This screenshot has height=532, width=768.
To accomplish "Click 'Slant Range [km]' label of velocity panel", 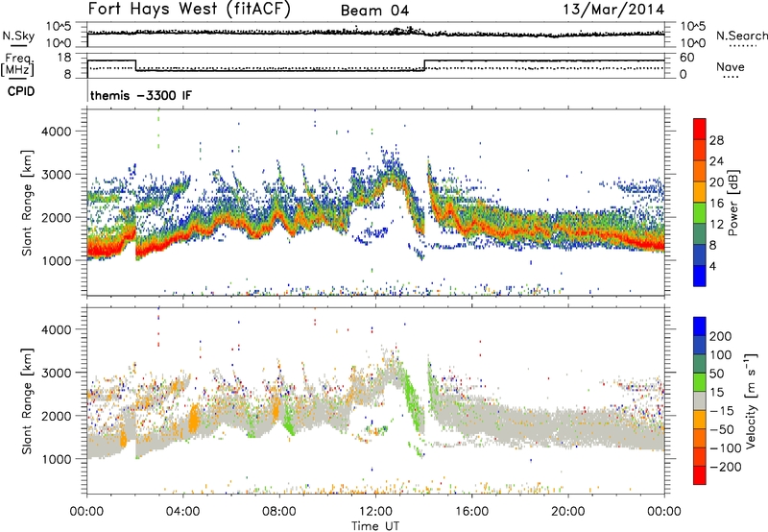I will coord(27,401).
